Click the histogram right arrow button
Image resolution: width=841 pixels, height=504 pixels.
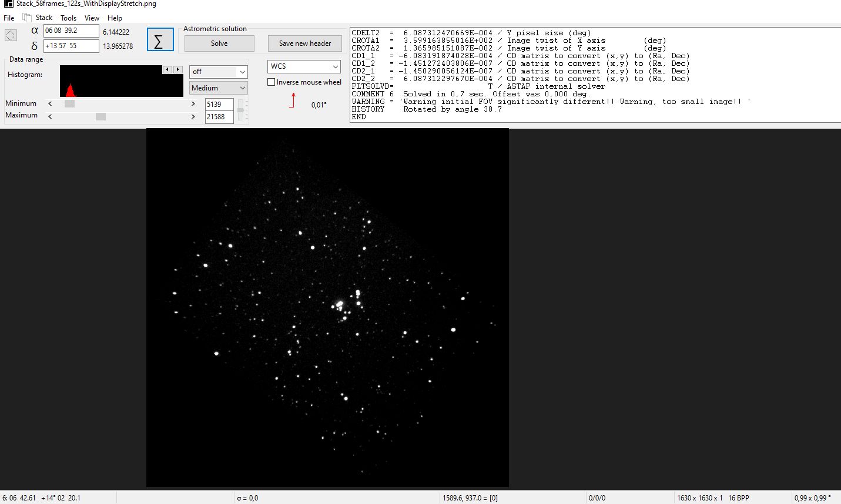[x=177, y=69]
